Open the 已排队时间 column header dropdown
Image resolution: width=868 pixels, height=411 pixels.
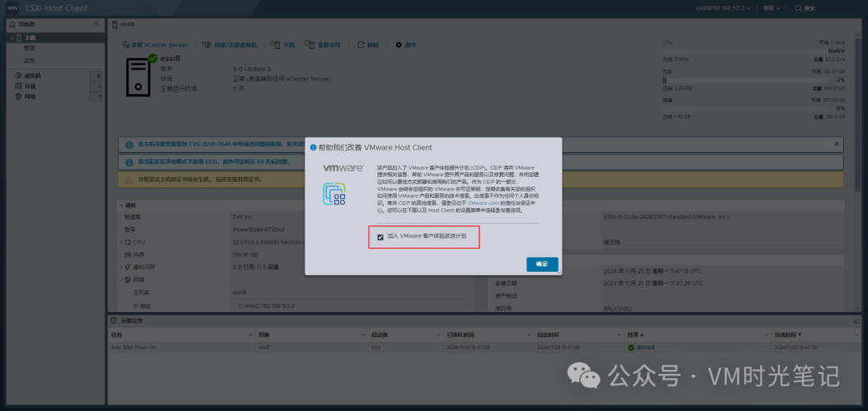[530, 335]
